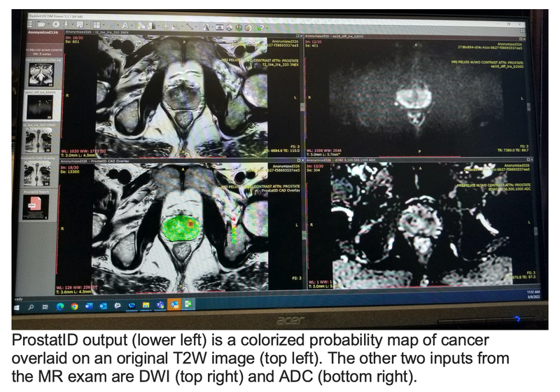Expand the annotations 'A' dropdown arrow
This screenshot has width=560, height=392.
click(132, 25)
